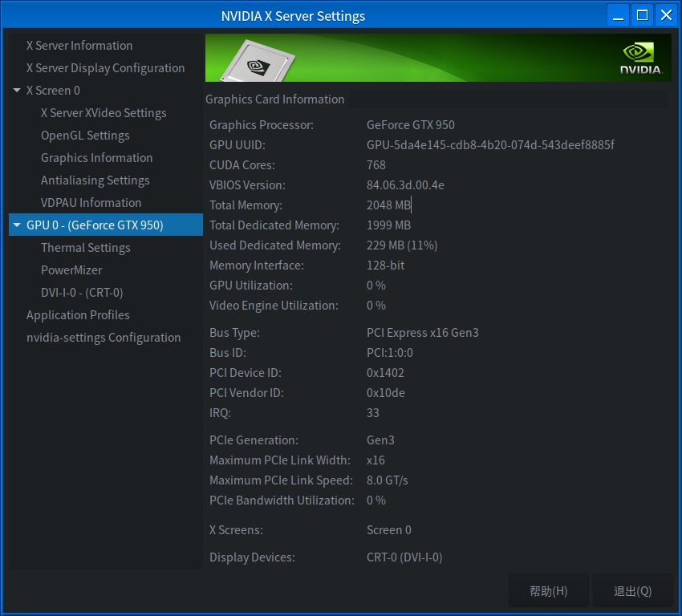Go to OpenGL Settings
Viewport: 682px width, 616px height.
tap(85, 136)
